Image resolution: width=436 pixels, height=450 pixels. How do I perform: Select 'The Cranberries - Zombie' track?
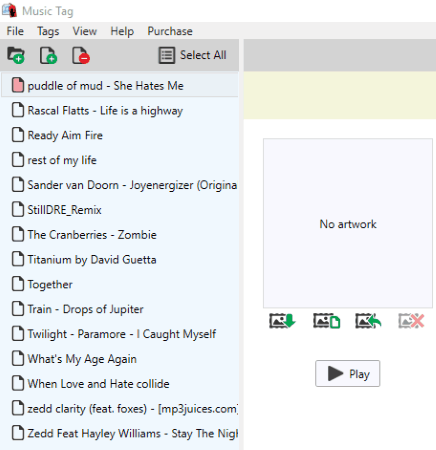[x=119, y=235]
